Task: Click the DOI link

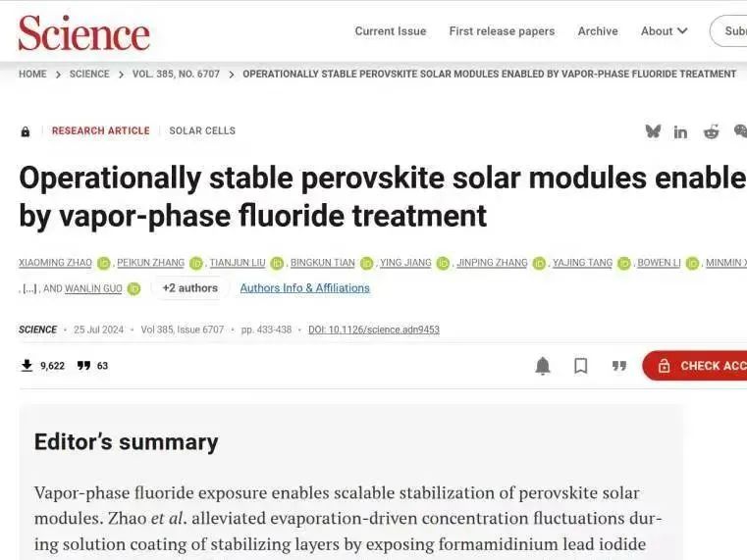Action: (x=374, y=330)
